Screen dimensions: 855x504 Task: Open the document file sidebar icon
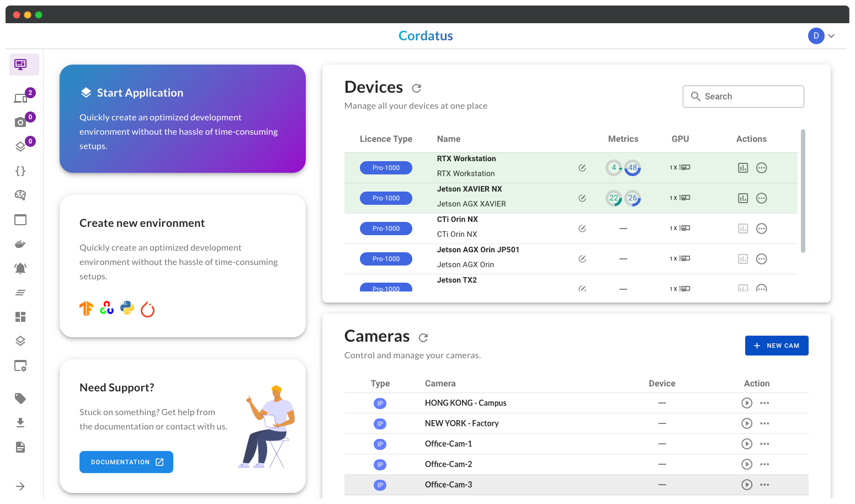pyautogui.click(x=20, y=447)
